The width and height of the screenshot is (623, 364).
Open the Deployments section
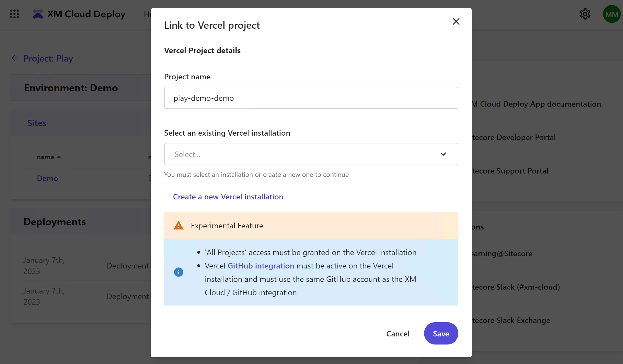click(55, 222)
